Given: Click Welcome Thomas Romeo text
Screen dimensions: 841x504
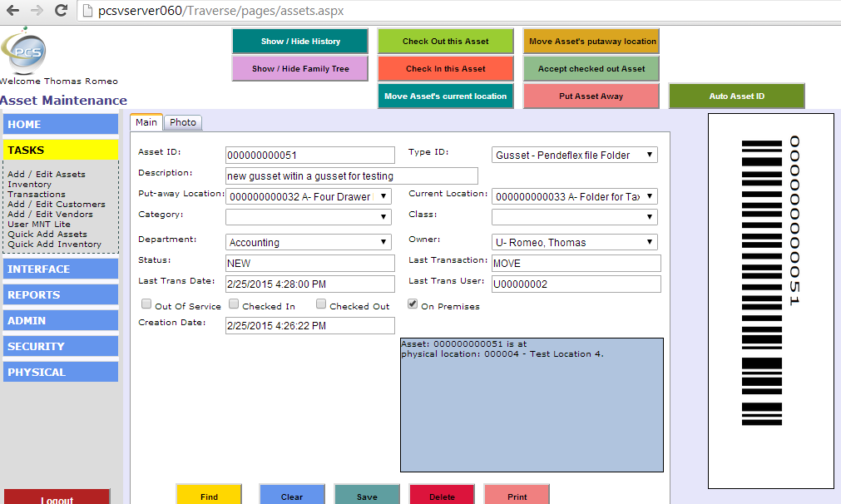Looking at the screenshot, I should [x=59, y=81].
